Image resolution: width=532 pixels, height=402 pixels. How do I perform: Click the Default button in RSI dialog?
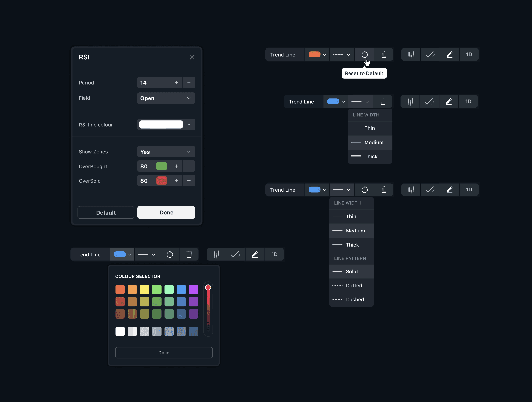(x=106, y=213)
